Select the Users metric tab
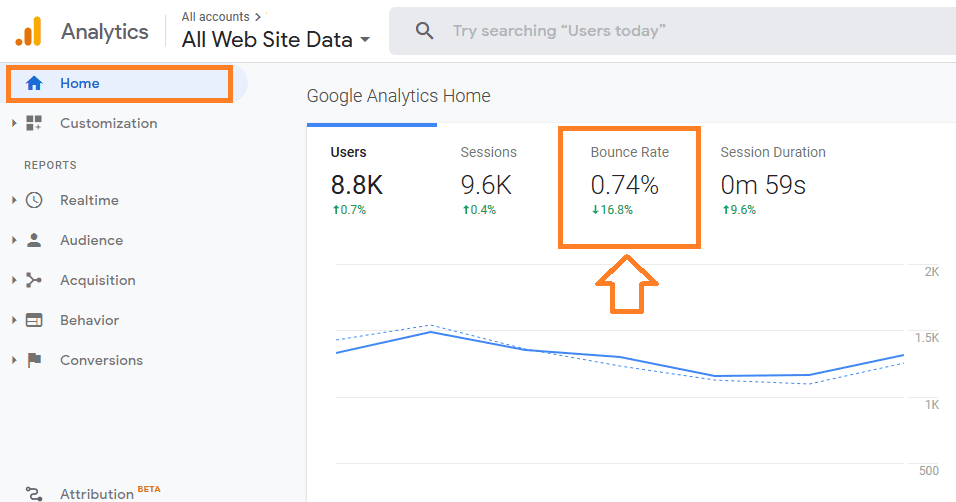 tap(372, 181)
